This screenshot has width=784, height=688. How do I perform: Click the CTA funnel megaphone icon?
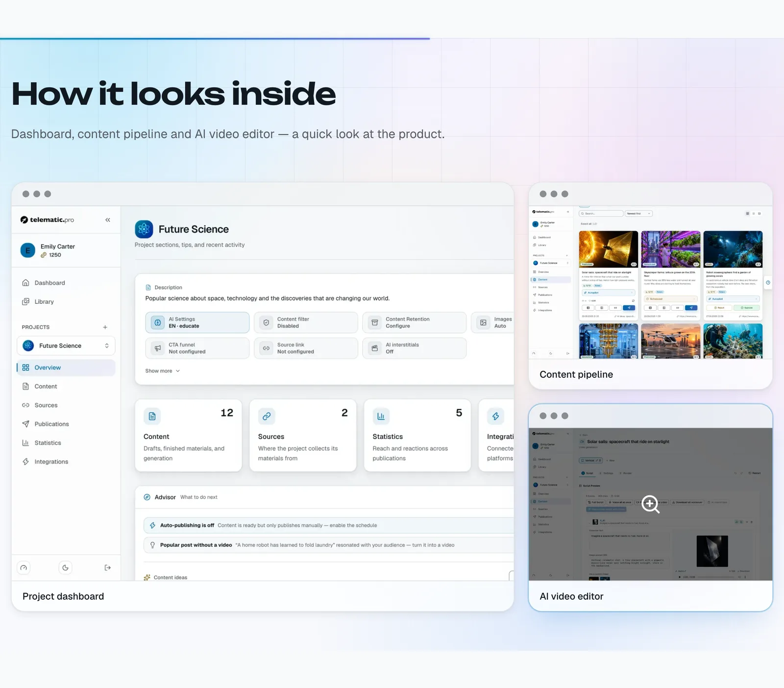158,348
